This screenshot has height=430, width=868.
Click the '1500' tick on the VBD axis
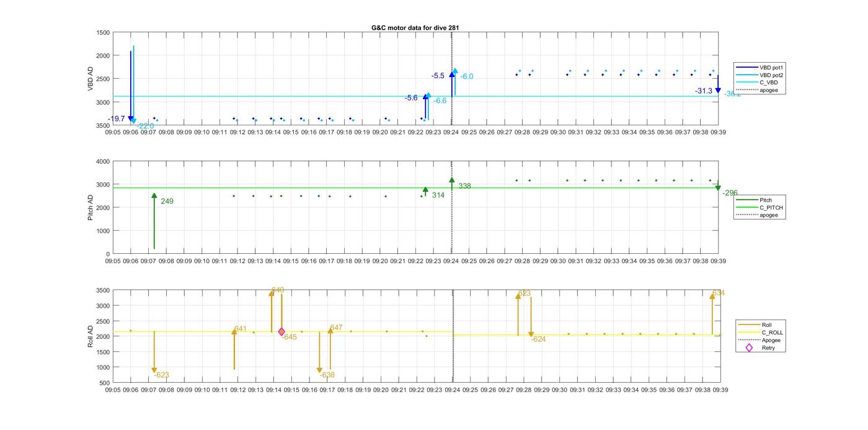[x=103, y=33]
